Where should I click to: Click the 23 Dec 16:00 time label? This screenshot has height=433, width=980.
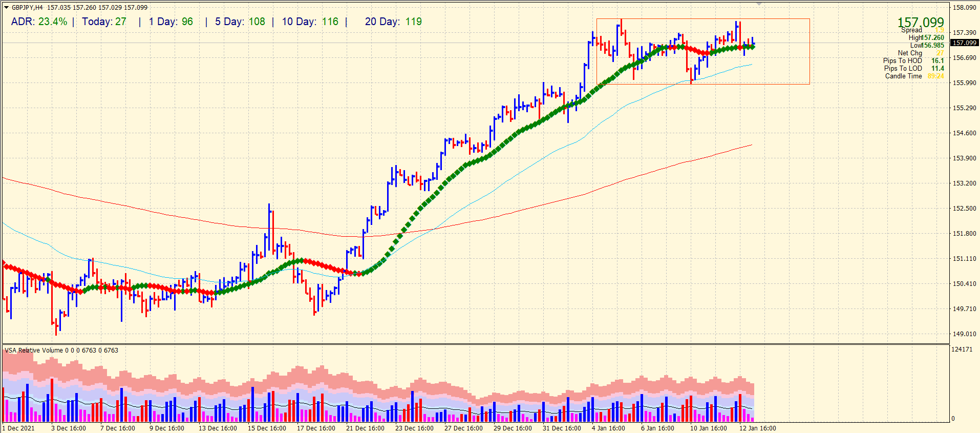pos(414,428)
